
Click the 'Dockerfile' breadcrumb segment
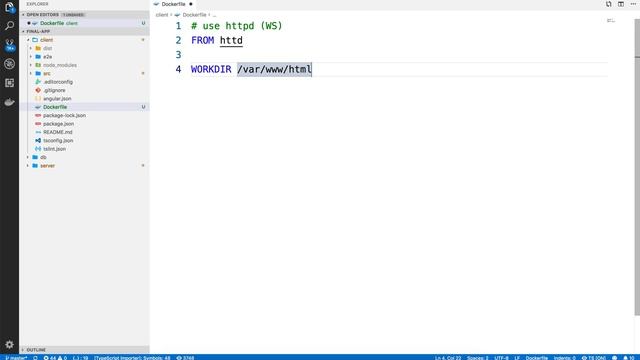pos(194,15)
